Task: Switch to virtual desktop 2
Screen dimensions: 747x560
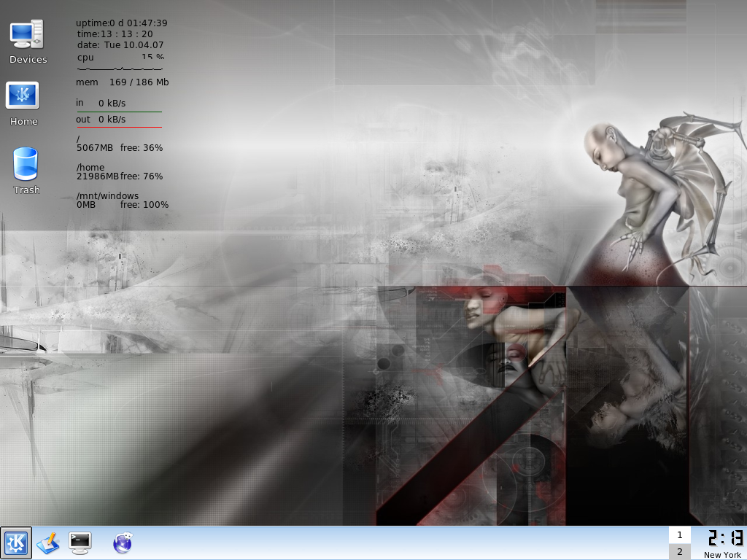Action: point(679,551)
